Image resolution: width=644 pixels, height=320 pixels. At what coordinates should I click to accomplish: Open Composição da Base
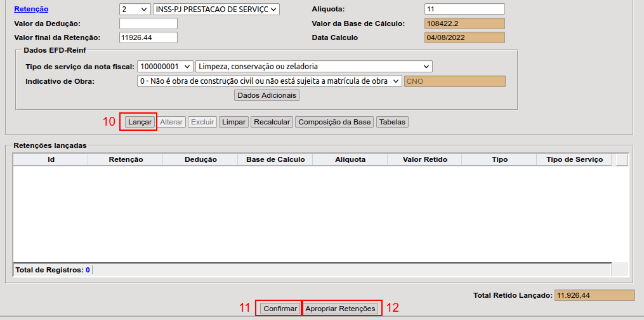click(x=334, y=122)
